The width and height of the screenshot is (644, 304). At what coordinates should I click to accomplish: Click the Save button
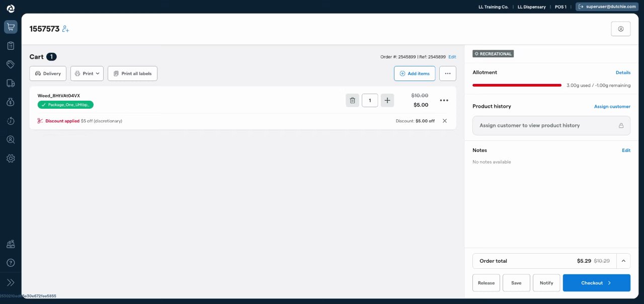point(516,283)
